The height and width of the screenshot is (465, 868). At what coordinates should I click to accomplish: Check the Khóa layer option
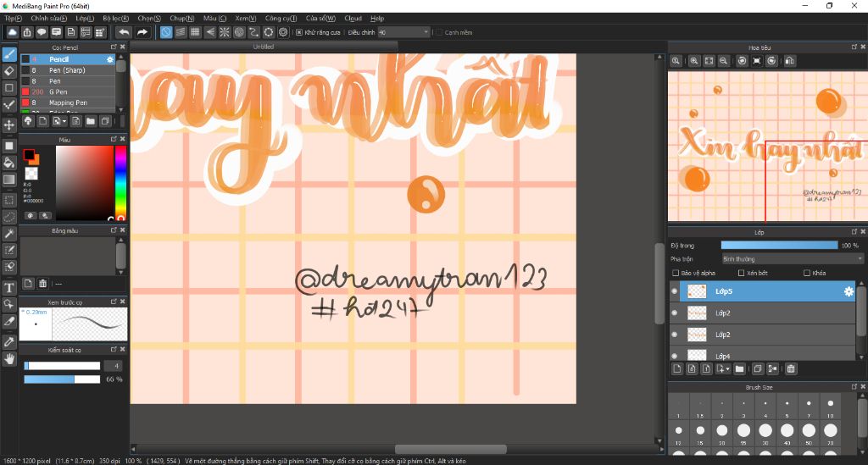pyautogui.click(x=807, y=273)
